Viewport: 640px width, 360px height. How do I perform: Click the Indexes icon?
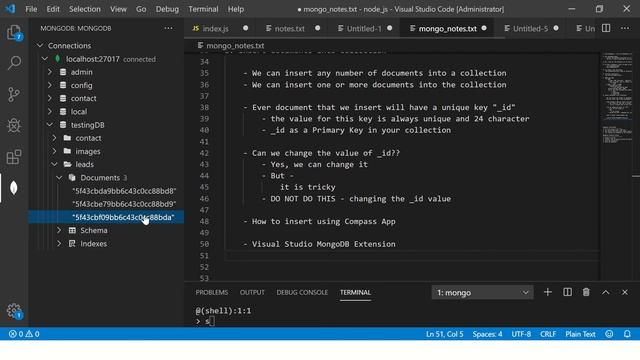pyautogui.click(x=72, y=244)
